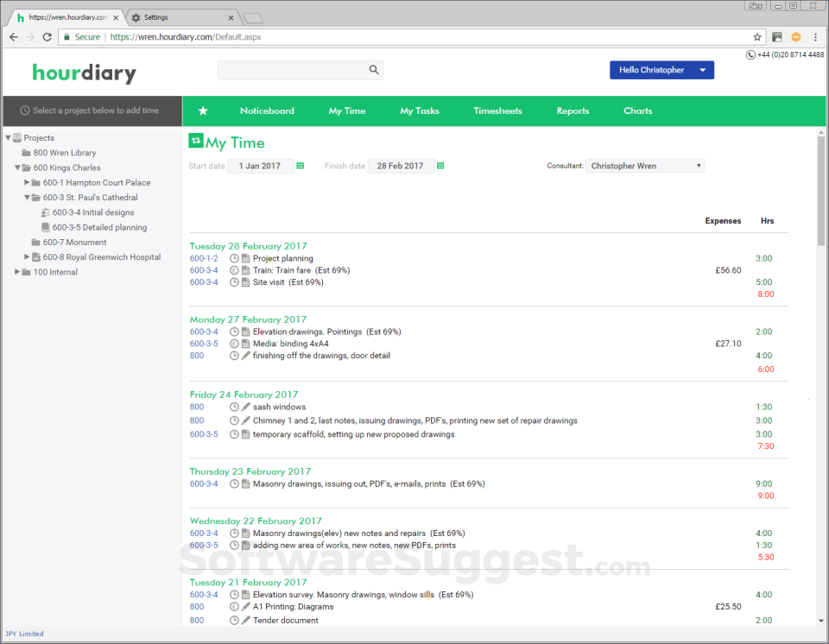Click the browser bookmark star icon
This screenshot has height=644, width=829.
(757, 37)
